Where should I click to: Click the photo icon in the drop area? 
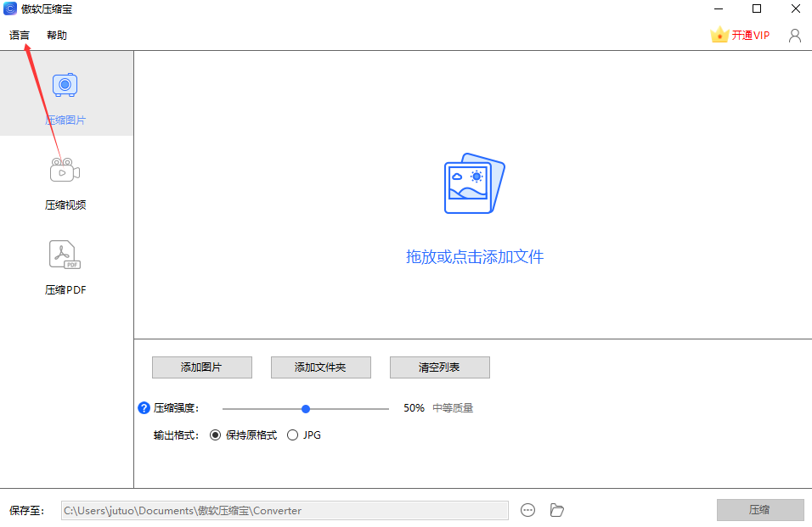click(x=474, y=183)
